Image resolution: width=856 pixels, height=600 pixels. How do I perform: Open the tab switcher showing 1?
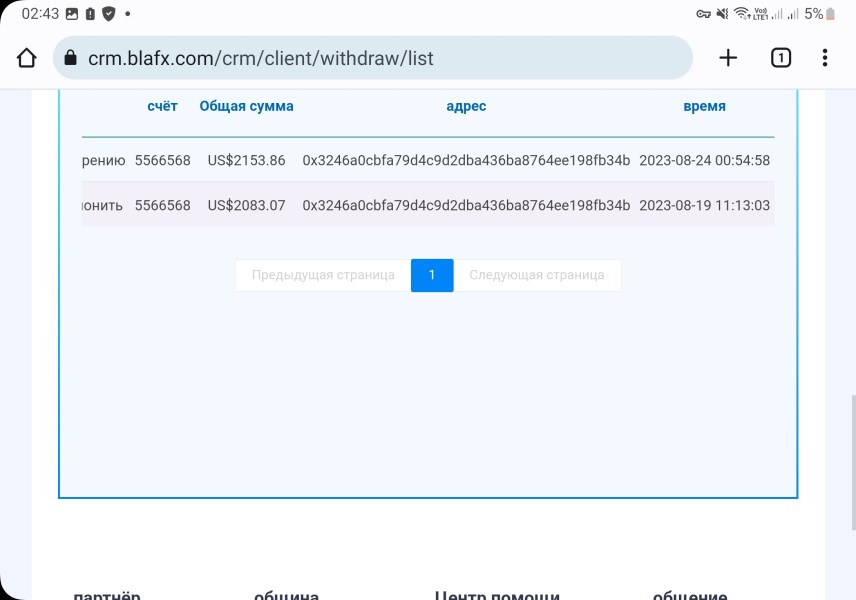pyautogui.click(x=781, y=58)
